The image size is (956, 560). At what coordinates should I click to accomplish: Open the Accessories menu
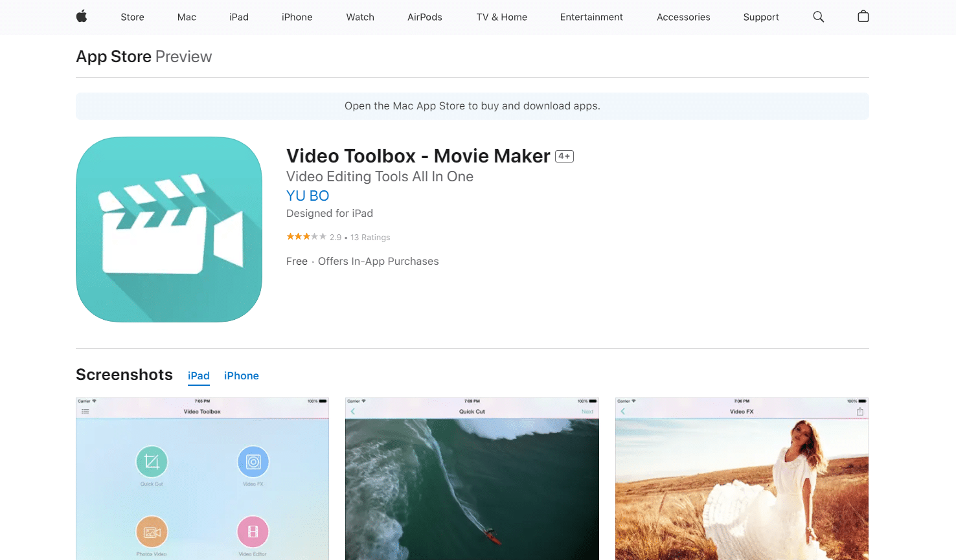click(683, 17)
